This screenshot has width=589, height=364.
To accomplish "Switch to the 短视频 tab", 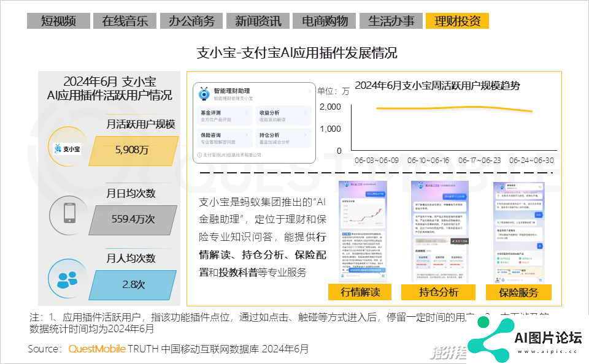I will point(59,21).
